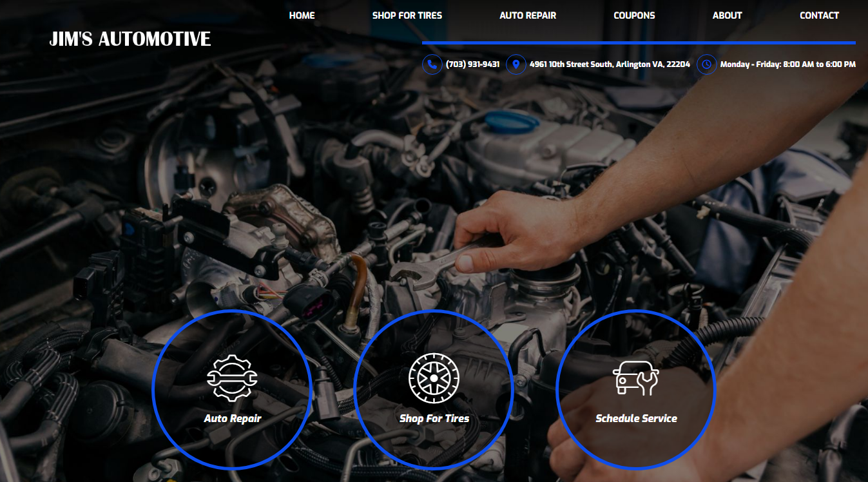Go to the Coupons page
The image size is (868, 482).
pyautogui.click(x=634, y=15)
